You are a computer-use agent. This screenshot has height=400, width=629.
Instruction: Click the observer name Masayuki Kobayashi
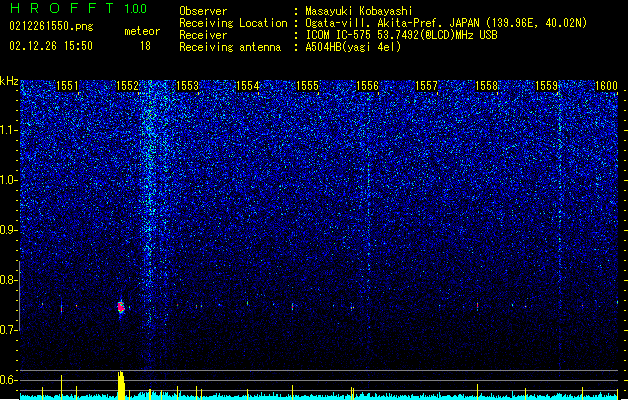[359, 11]
